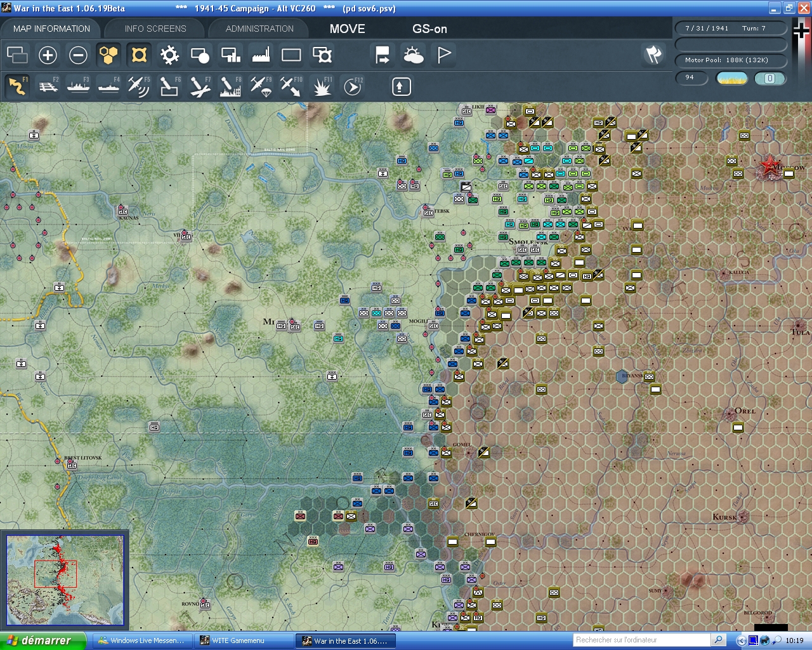Select the F7 bomb airfield mode
Image resolution: width=812 pixels, height=650 pixels.
click(200, 86)
